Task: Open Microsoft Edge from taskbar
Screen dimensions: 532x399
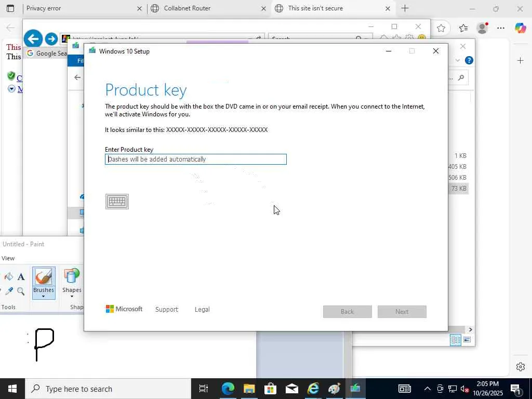Action: coord(228,389)
